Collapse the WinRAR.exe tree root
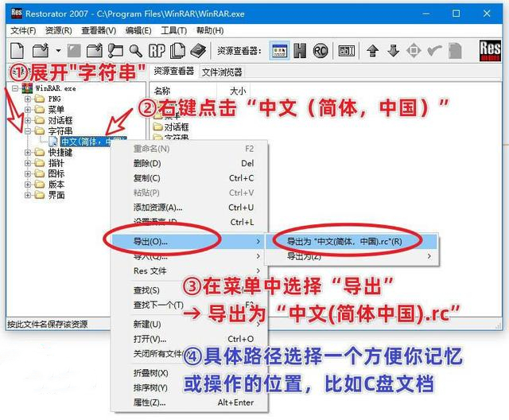509x420 pixels. [15, 88]
